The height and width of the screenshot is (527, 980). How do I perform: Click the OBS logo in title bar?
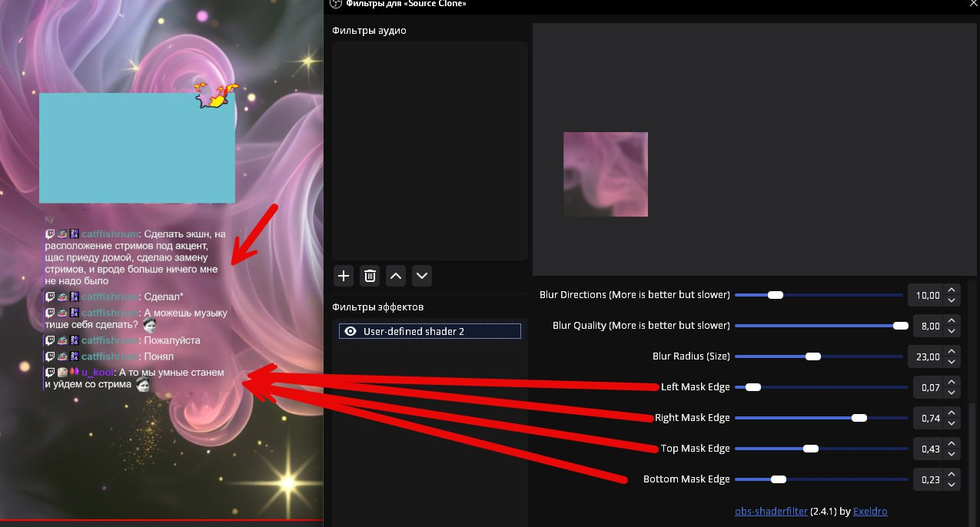pos(334,4)
